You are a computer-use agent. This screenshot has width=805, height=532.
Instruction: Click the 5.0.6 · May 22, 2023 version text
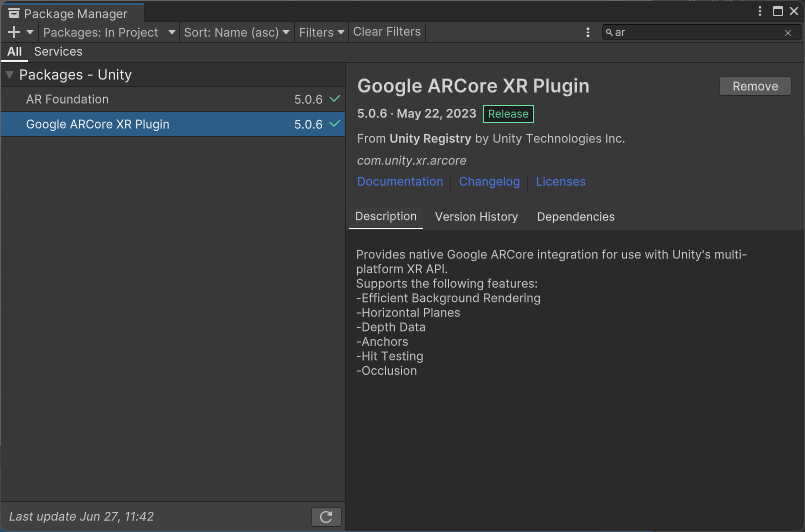click(416, 113)
